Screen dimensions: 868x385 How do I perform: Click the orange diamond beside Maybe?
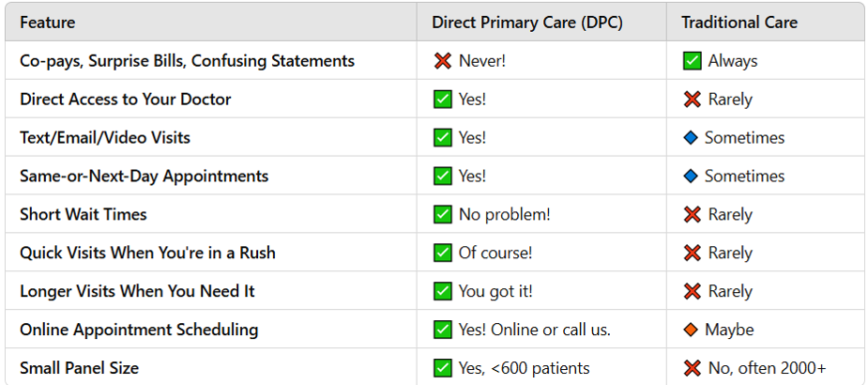[692, 330]
